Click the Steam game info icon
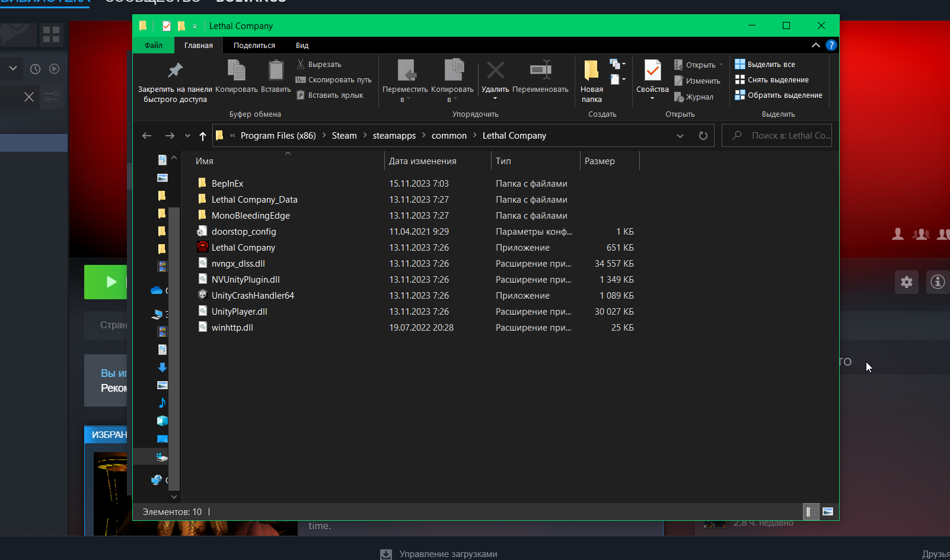This screenshot has width=950, height=560. pos(938,282)
